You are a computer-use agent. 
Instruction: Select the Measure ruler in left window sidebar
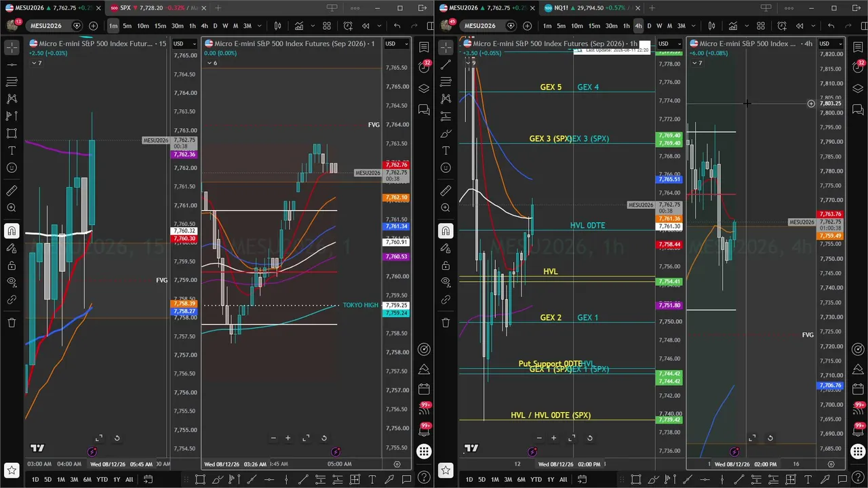12,190
